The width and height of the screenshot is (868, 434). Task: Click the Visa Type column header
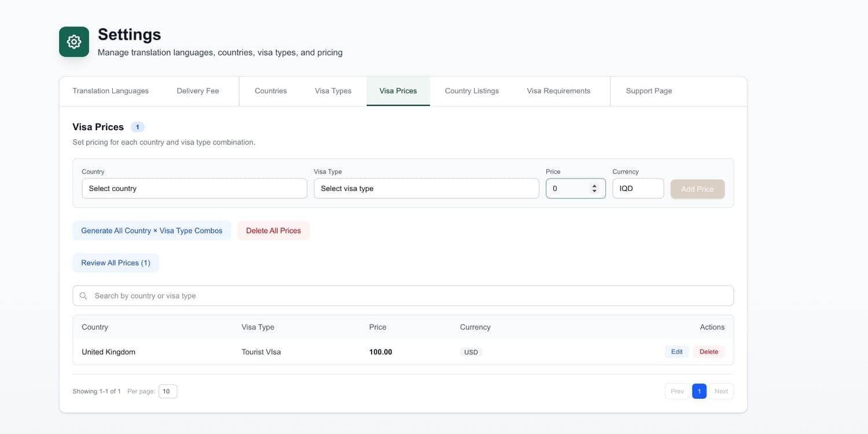tap(258, 327)
